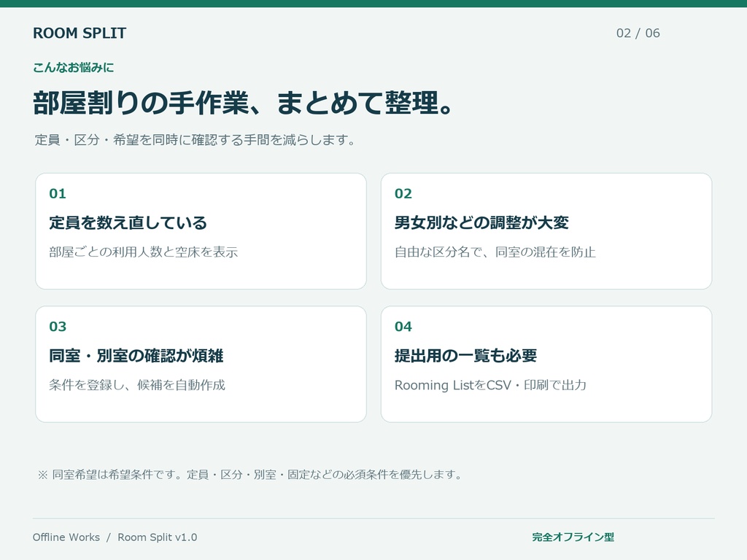Viewport: 747px width, 560px height.
Task: Click the card title 同室・別室の確認が煩雑
Action: pos(136,355)
